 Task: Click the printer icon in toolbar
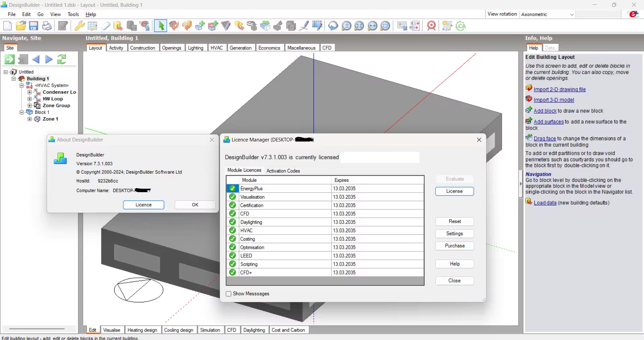pyautogui.click(x=47, y=26)
